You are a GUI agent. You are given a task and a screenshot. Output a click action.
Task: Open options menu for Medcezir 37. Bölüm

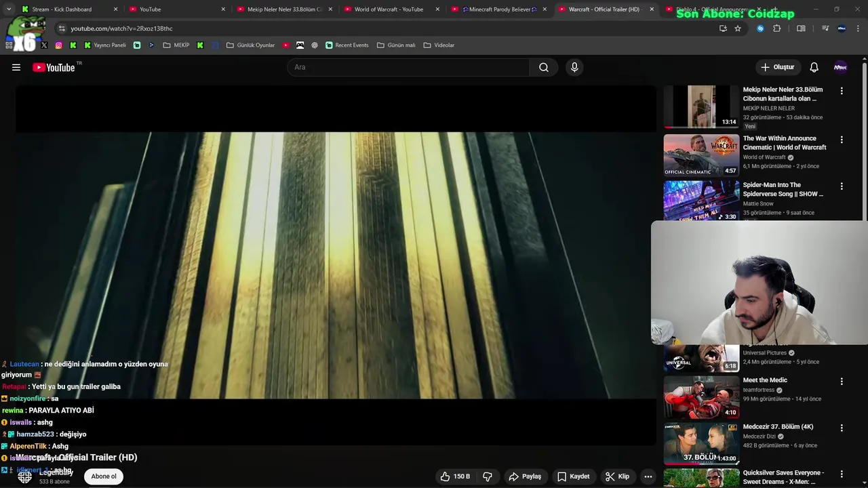842,428
